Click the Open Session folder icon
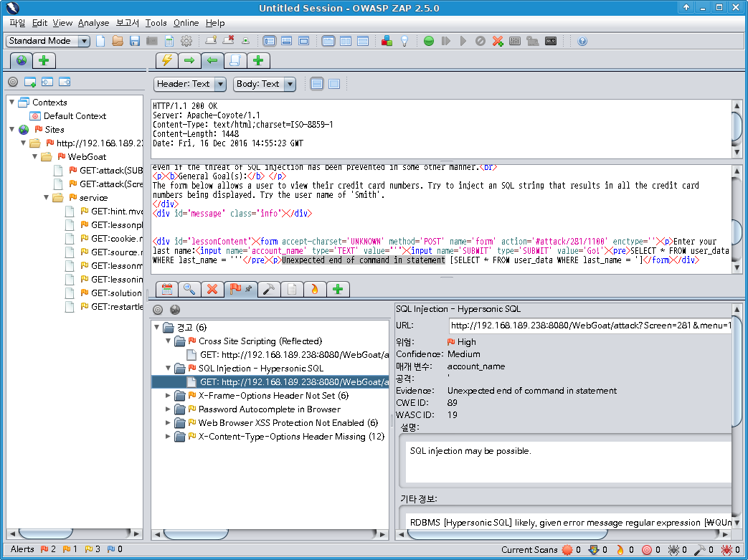The height and width of the screenshot is (560, 748). (118, 41)
